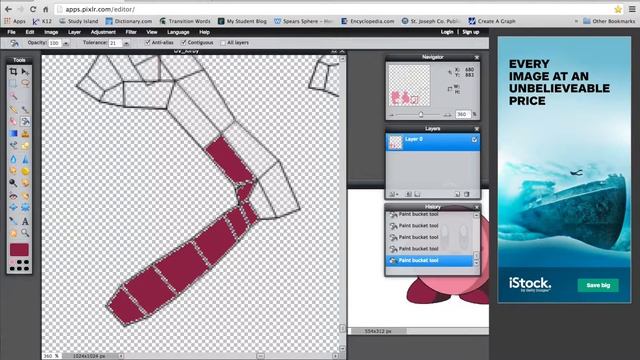Viewport: 640px width, 360px height.
Task: Open Layer styles icon in Layers panel
Action: [417, 194]
